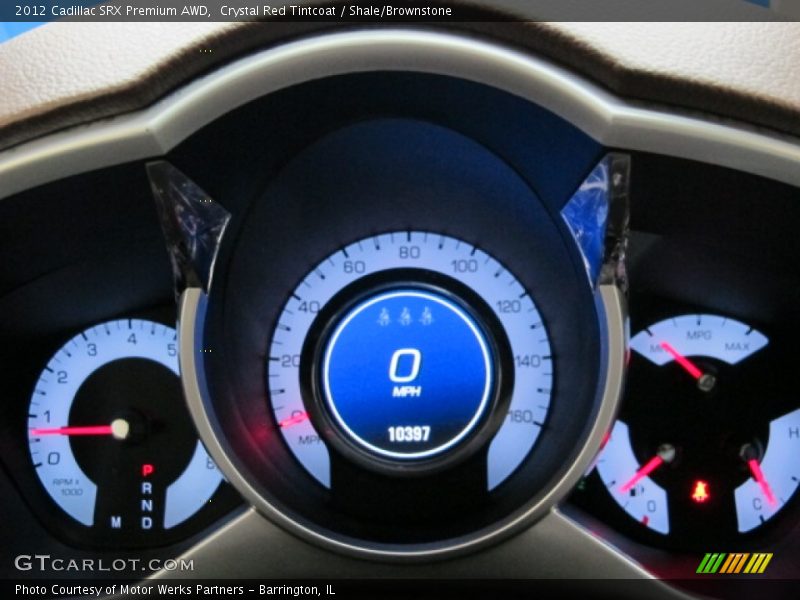The width and height of the screenshot is (800, 600).
Task: Click the odometer reading 10397
Action: coord(409,434)
